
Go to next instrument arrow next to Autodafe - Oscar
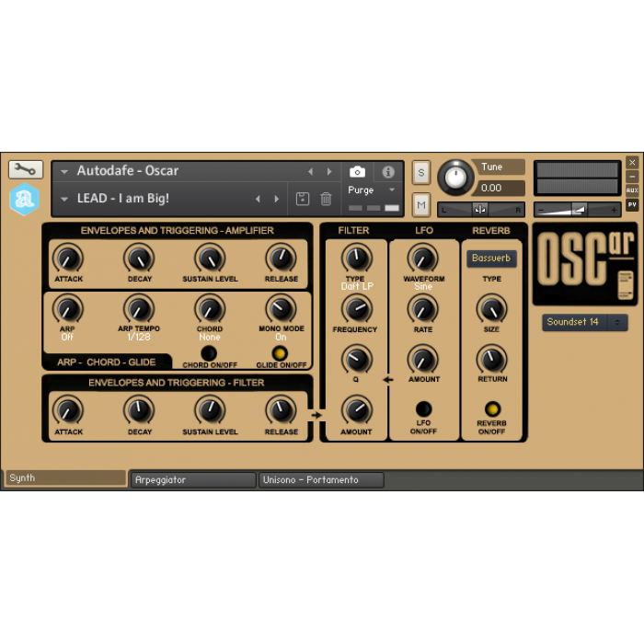point(329,172)
